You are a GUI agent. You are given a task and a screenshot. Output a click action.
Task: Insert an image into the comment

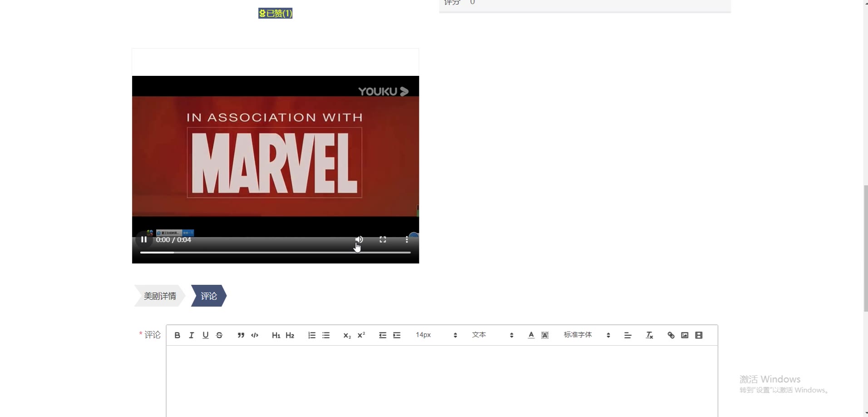[685, 335]
